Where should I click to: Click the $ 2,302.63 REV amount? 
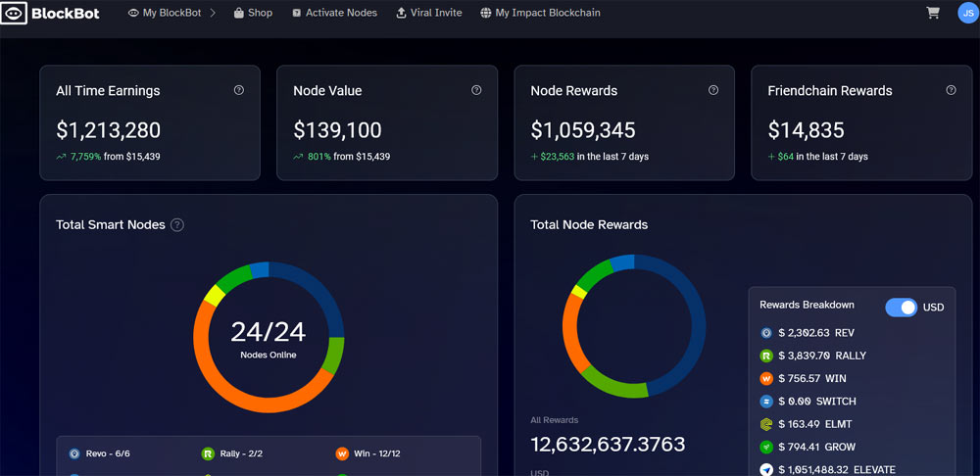816,333
